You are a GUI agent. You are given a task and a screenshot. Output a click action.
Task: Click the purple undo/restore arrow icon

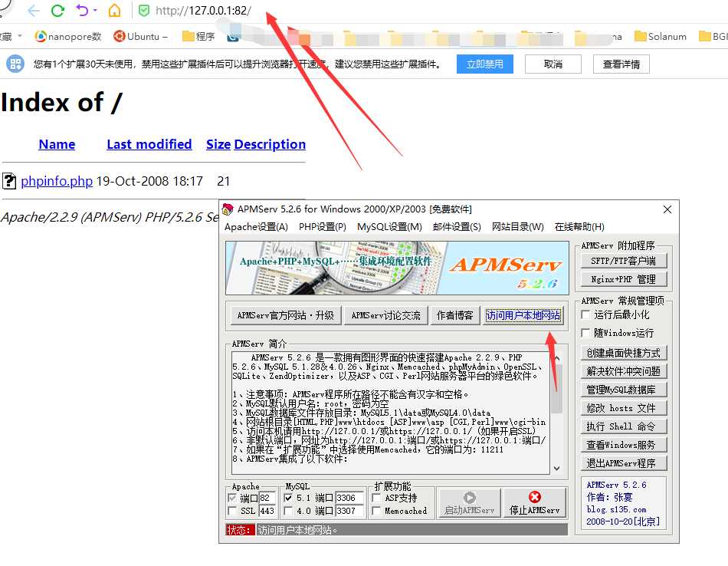(82, 10)
